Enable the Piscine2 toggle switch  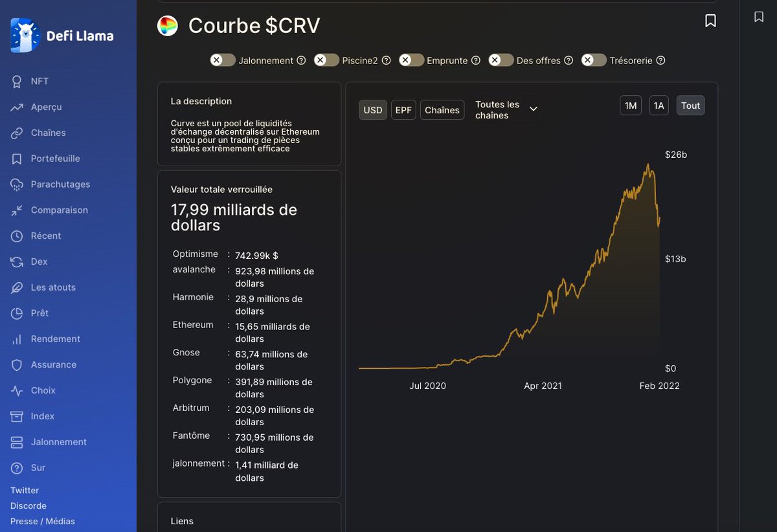pyautogui.click(x=326, y=60)
